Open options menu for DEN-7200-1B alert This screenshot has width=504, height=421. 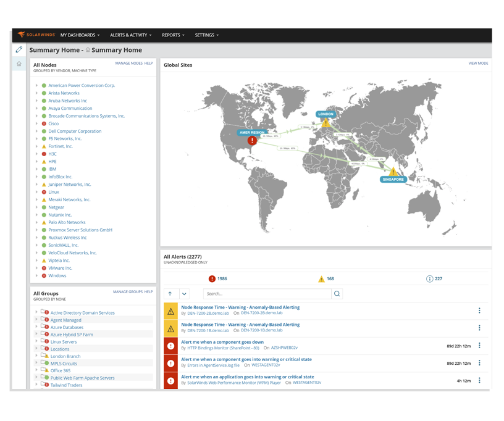[479, 328]
